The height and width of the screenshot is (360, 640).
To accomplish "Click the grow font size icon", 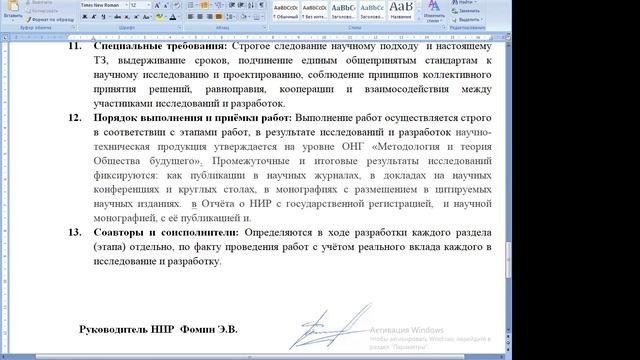I will 157,5.
